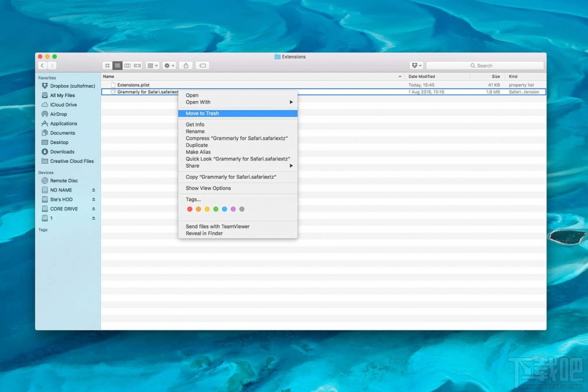Go back with the back arrow
Image resolution: width=588 pixels, height=392 pixels.
coord(42,66)
